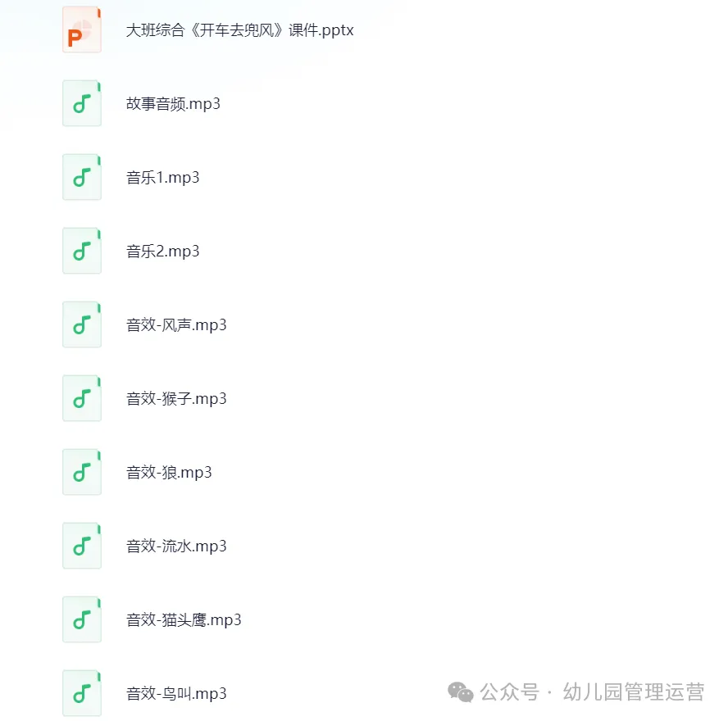Click the PowerPoint icon for 开车去兜风 courseware

(x=82, y=29)
